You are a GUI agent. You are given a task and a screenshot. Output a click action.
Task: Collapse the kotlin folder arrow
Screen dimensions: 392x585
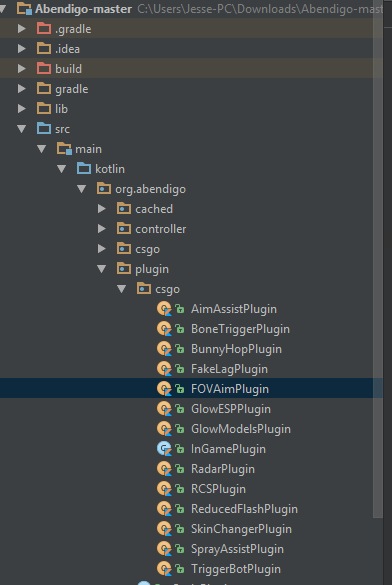pos(62,169)
